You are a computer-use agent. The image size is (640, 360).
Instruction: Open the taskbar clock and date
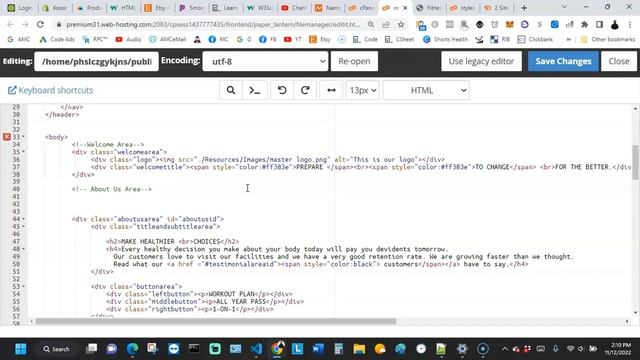coord(618,349)
